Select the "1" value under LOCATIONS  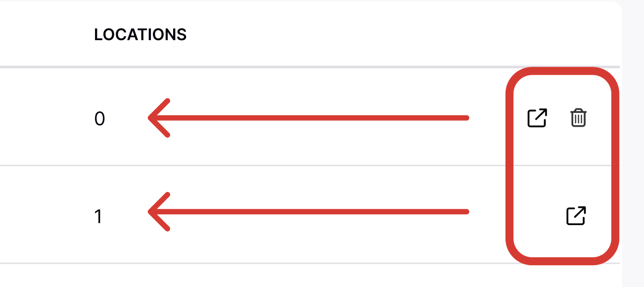[98, 217]
